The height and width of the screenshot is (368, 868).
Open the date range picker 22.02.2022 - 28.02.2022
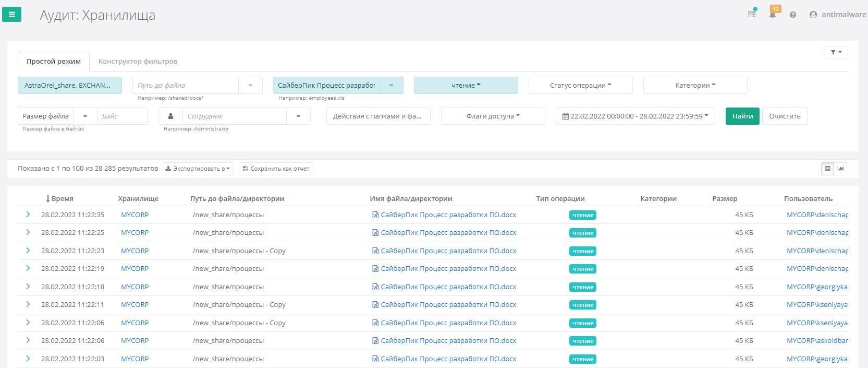point(635,116)
